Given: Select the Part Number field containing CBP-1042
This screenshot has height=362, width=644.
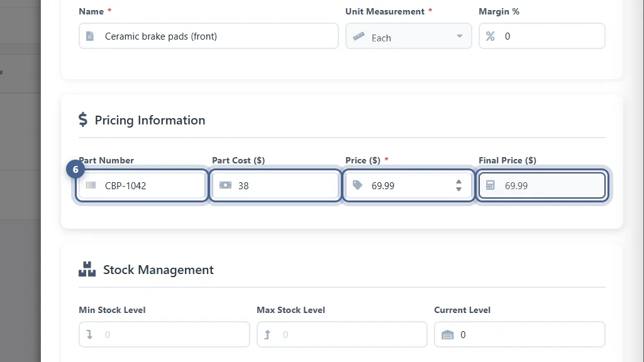Looking at the screenshot, I should 142,185.
